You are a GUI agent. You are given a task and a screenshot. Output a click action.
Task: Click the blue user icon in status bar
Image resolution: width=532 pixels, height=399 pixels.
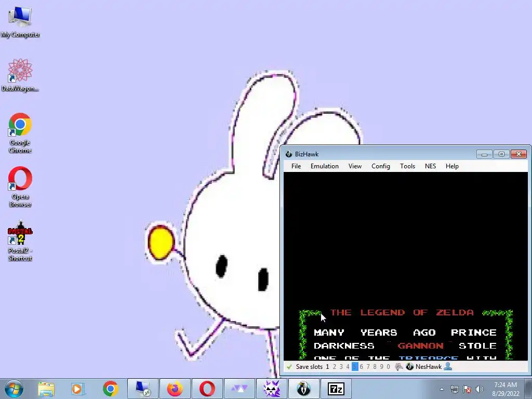(x=448, y=366)
